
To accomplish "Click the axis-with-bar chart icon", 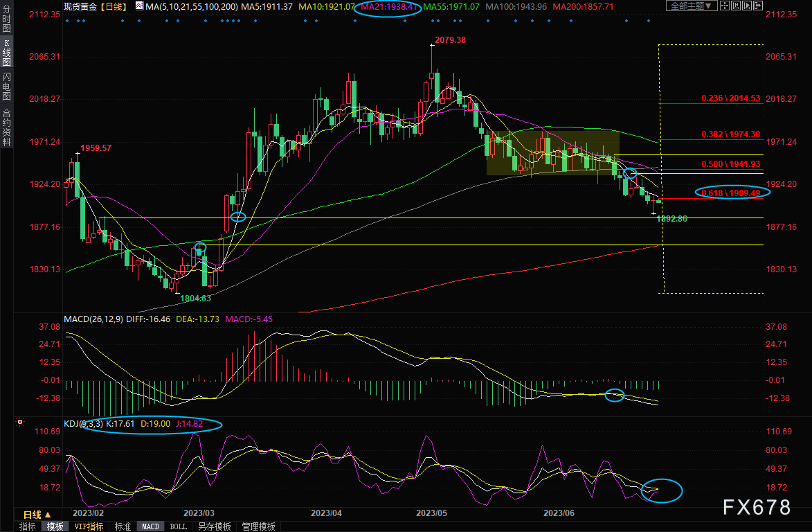I will [735, 6].
